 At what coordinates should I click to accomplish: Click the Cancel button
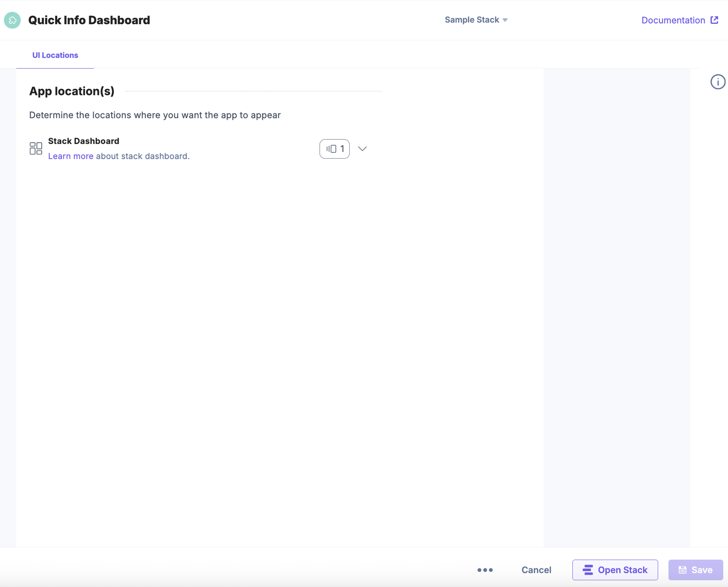536,570
